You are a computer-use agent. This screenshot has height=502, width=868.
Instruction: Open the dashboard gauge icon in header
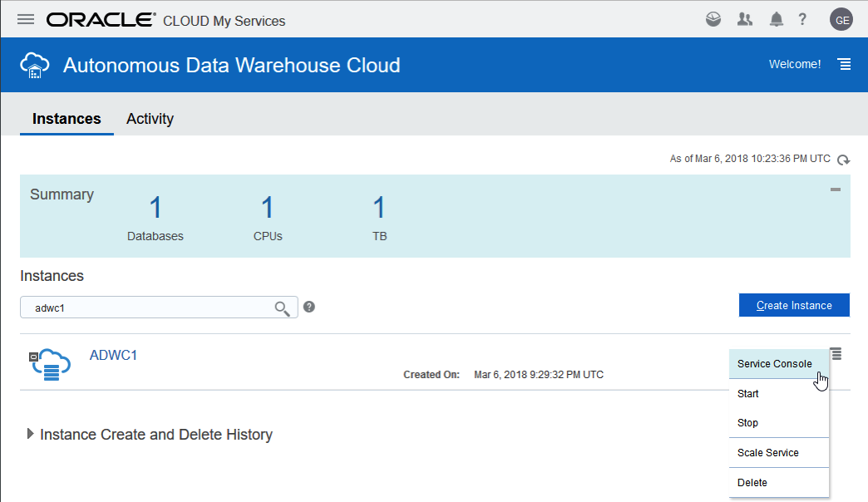point(713,19)
